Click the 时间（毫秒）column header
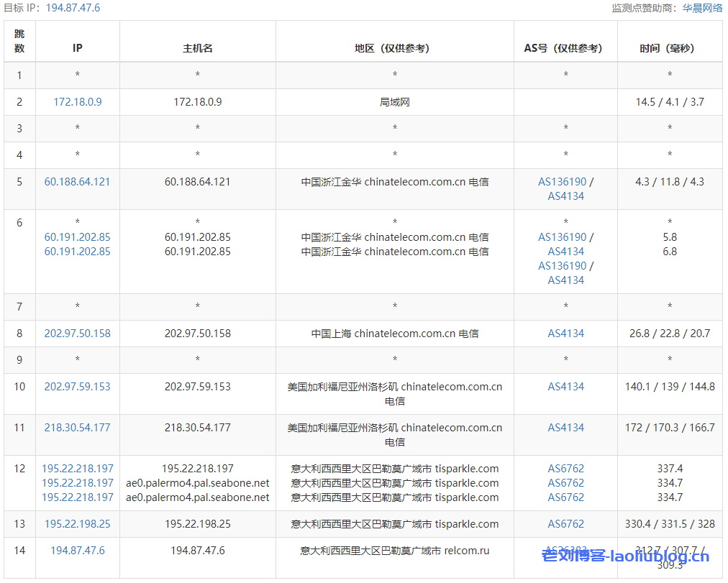Viewport: 728px width, 583px height. point(670,48)
